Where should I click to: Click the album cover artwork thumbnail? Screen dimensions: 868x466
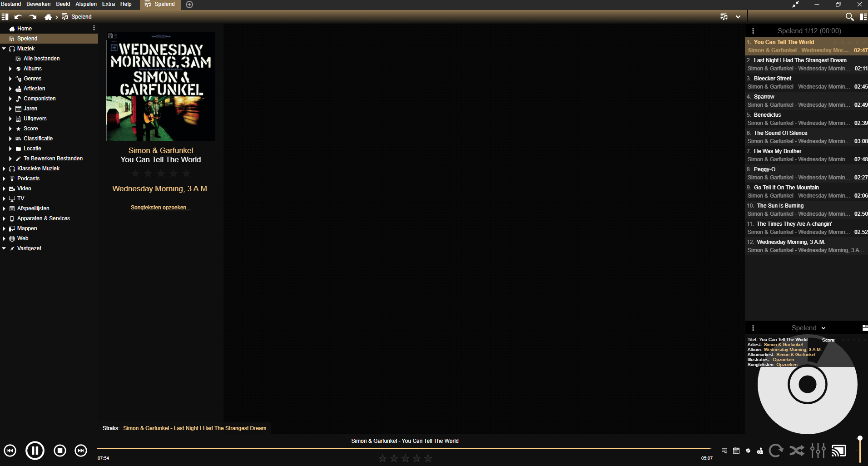click(161, 86)
